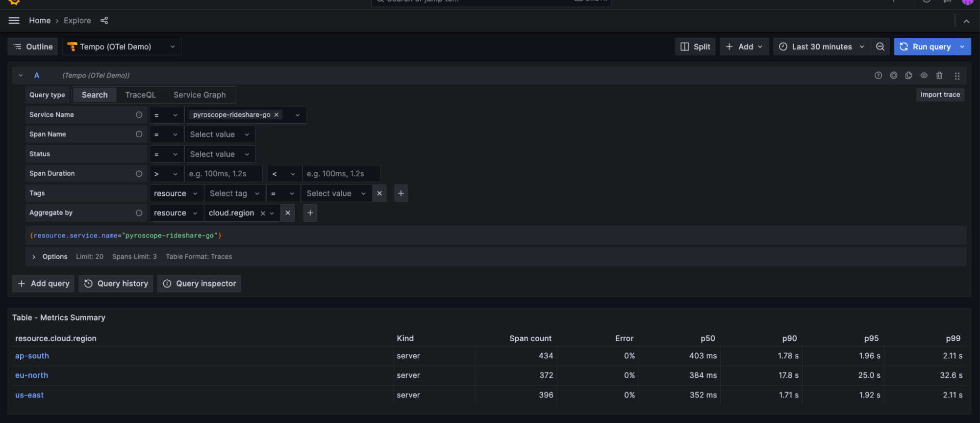Open the hamburger navigation menu
Viewport: 980px width, 423px height.
tap(14, 21)
